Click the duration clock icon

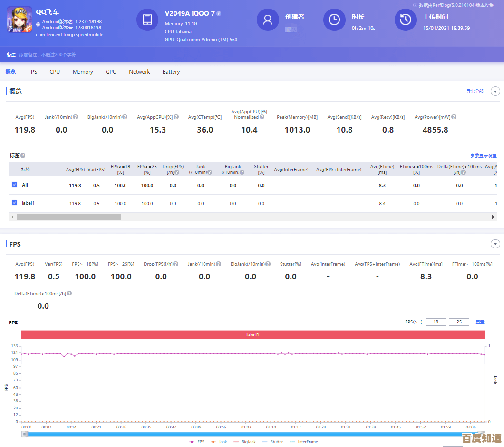pos(334,19)
